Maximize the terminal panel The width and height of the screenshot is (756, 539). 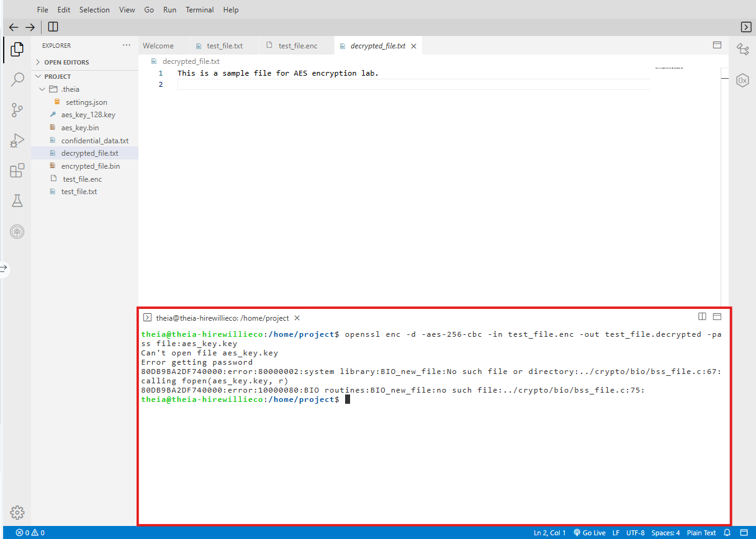(717, 316)
